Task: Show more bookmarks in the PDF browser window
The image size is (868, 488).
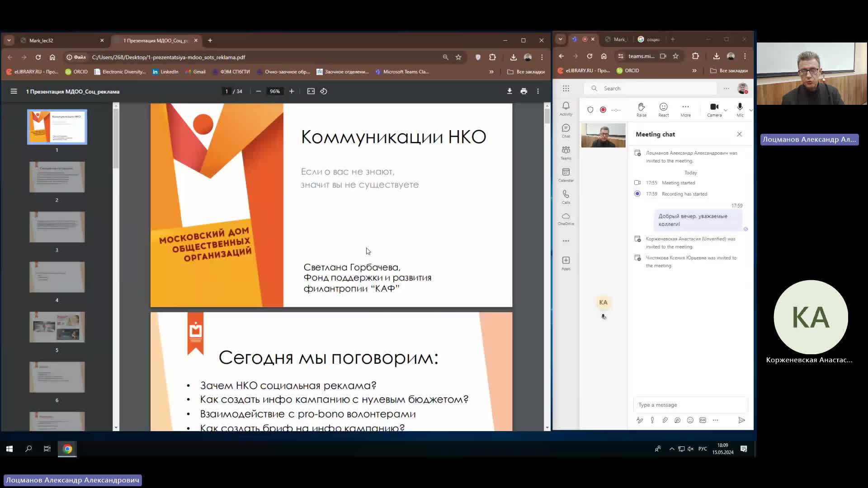Action: [491, 72]
